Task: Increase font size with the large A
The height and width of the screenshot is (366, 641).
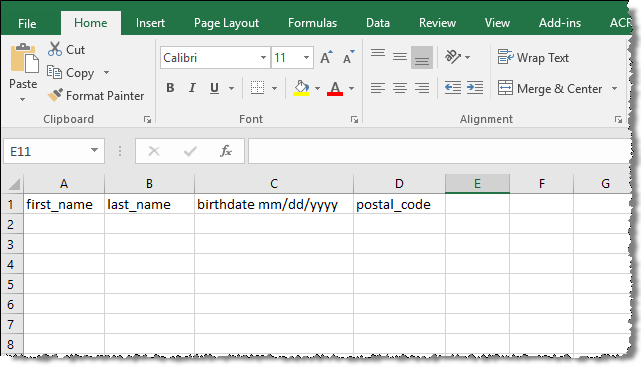Action: [x=326, y=58]
